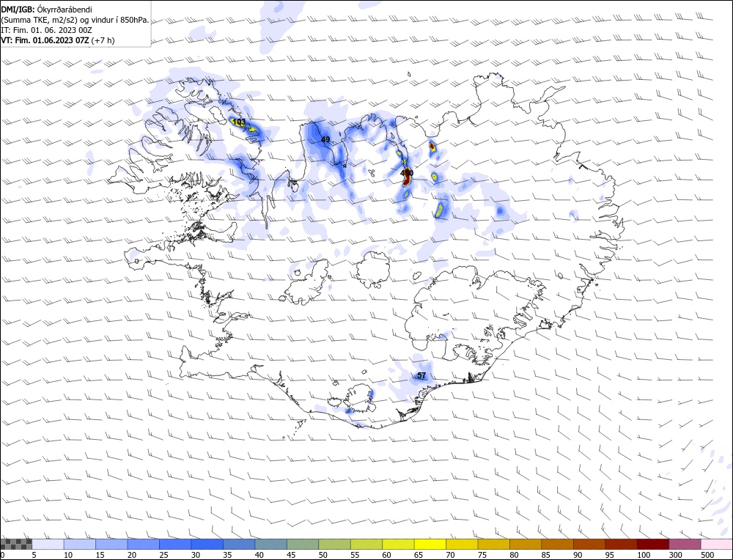
Task: Click the sage green swatch between 45 and 50
Action: point(303,544)
